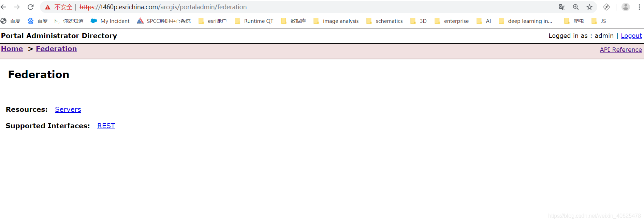Click the Federation breadcrumb link
644x222 pixels.
click(x=56, y=49)
